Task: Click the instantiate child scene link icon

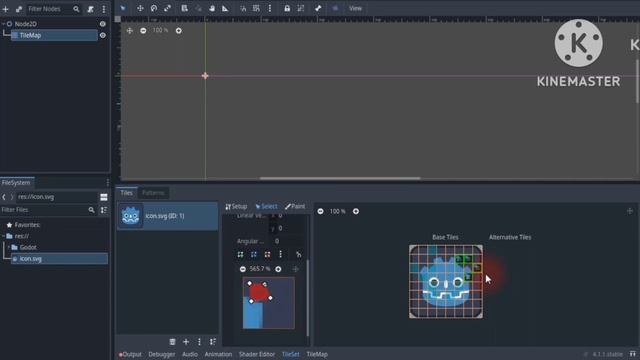Action: pos(19,9)
